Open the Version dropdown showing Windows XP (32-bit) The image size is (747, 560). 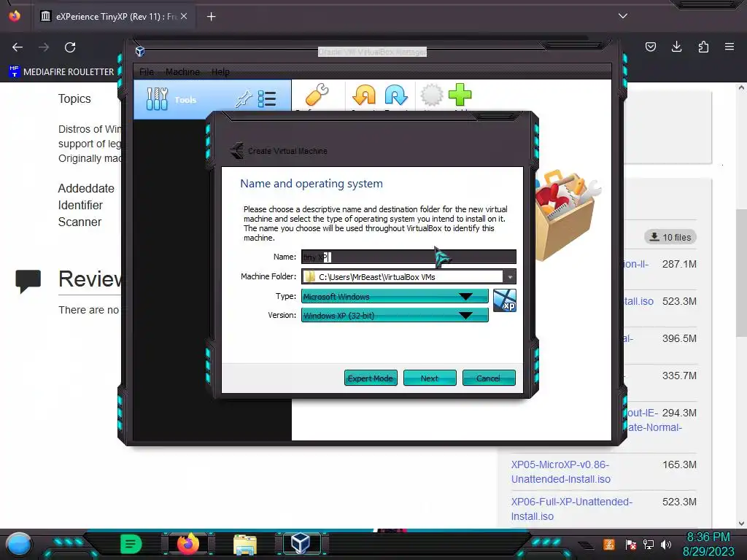pos(395,315)
